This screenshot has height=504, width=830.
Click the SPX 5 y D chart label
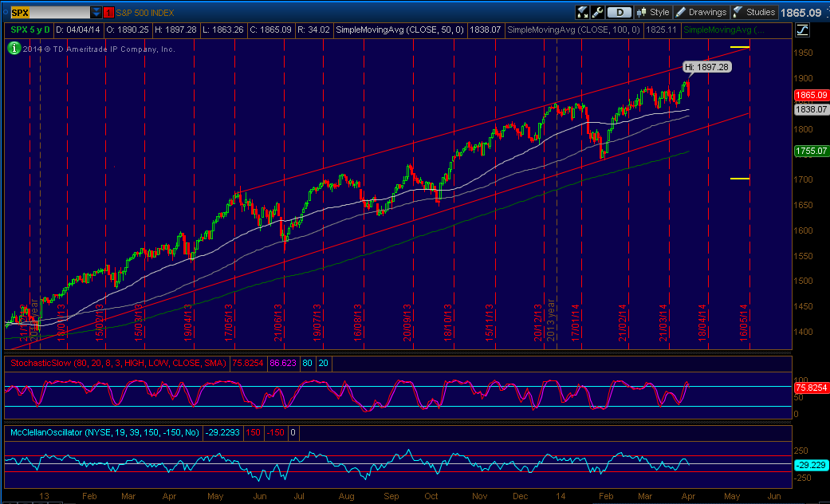pyautogui.click(x=32, y=30)
